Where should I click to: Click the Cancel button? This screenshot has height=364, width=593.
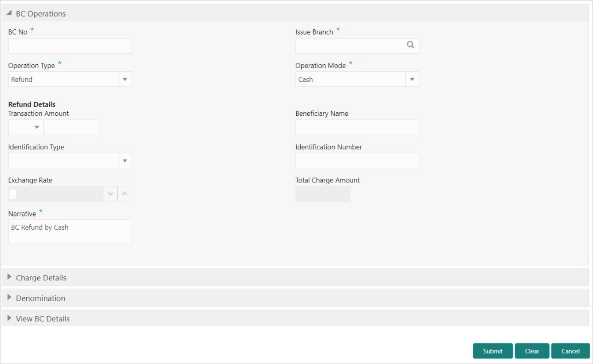(x=570, y=351)
